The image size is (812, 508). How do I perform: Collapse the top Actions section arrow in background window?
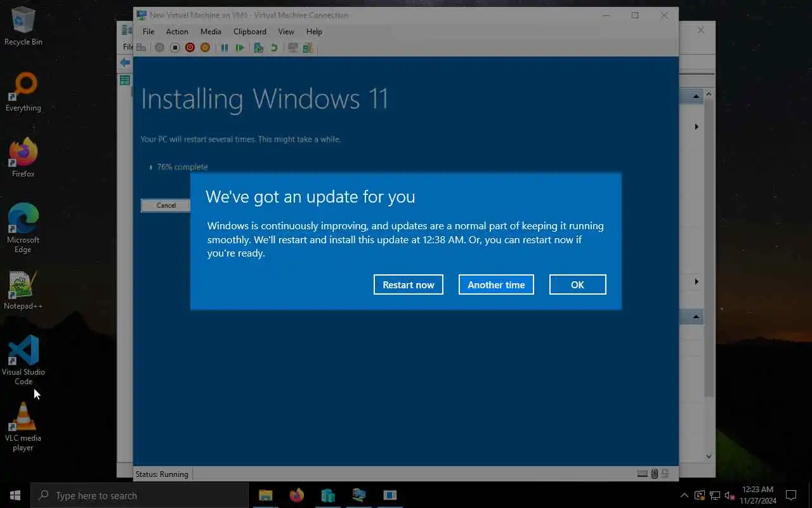click(696, 97)
